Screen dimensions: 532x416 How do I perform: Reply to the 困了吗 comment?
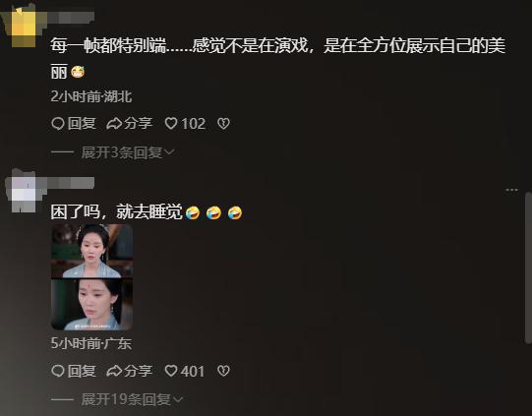74,371
